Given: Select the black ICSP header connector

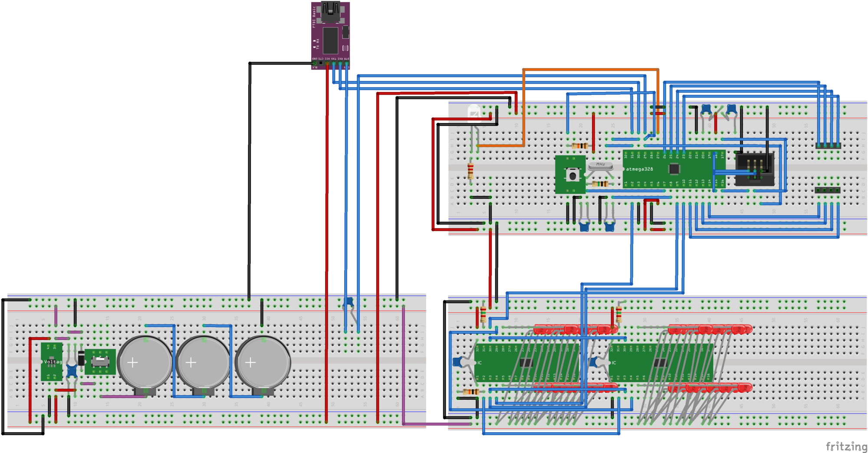Looking at the screenshot, I should (x=755, y=169).
